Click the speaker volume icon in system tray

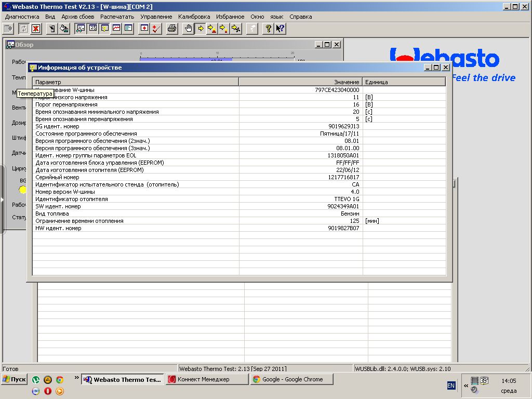(474, 390)
